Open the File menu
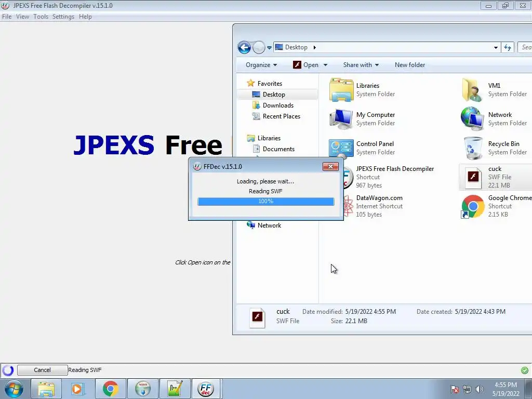 [6, 17]
